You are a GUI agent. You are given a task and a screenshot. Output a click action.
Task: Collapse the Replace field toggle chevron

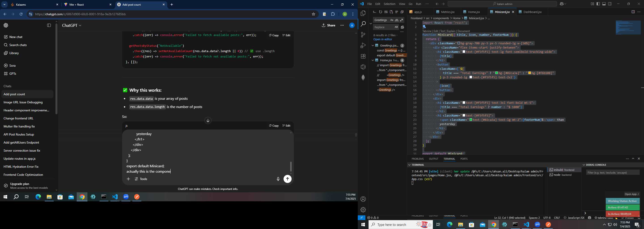[x=371, y=23]
